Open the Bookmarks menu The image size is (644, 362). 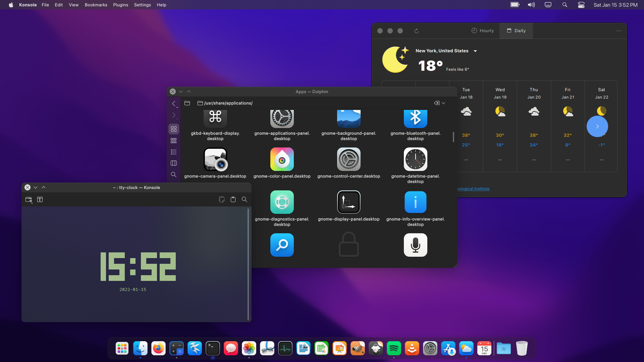[96, 5]
